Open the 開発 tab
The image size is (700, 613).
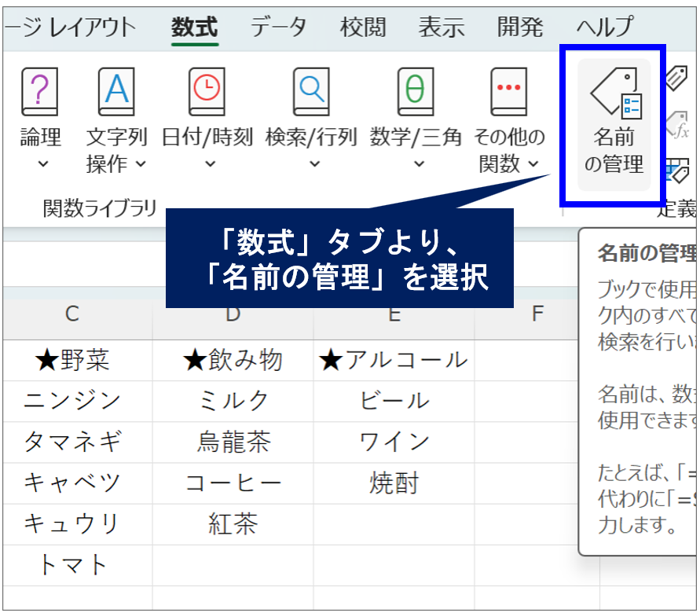pos(519,28)
